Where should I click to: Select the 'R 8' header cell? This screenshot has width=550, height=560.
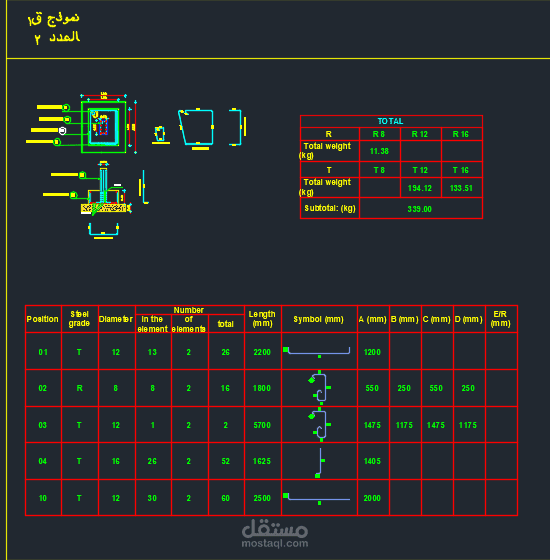[379, 134]
